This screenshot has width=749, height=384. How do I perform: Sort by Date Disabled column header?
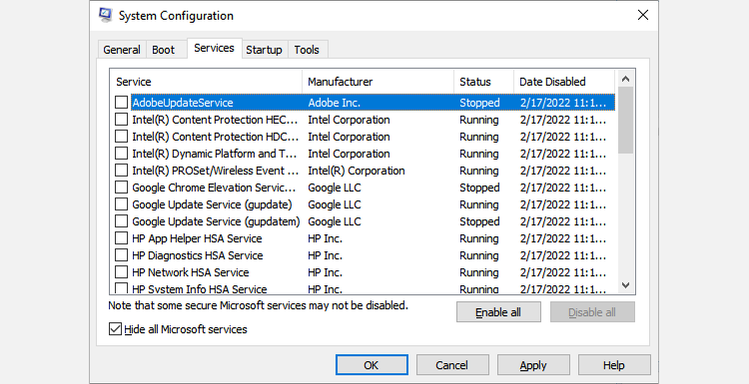point(564,82)
